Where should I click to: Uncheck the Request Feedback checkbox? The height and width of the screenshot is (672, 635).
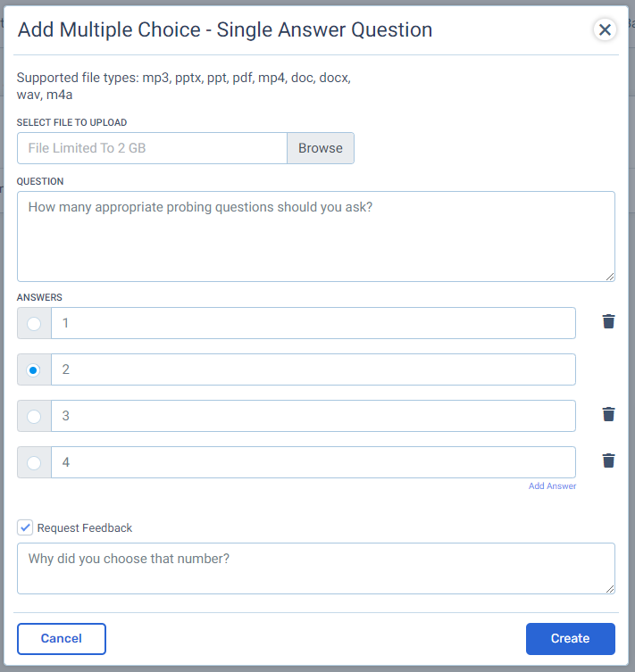(x=25, y=527)
